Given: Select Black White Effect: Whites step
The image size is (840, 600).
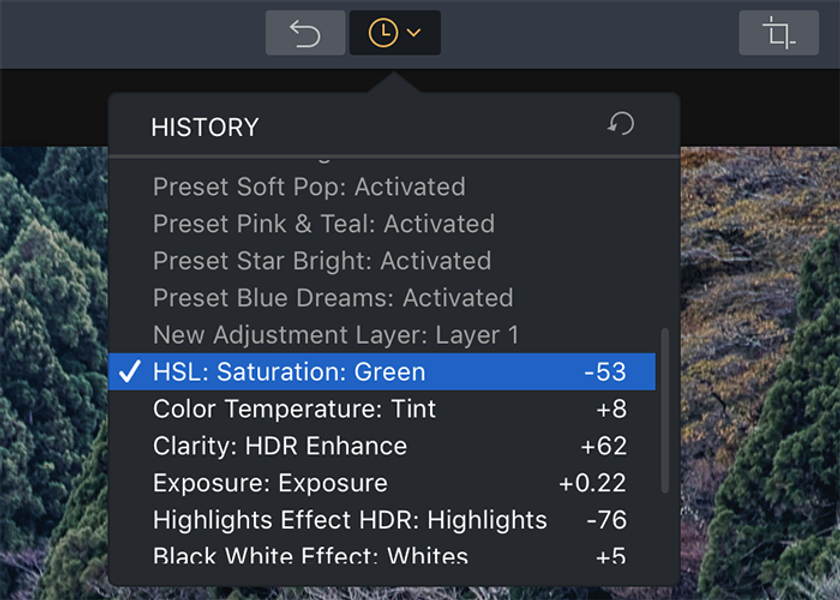Looking at the screenshot, I should pyautogui.click(x=382, y=554).
